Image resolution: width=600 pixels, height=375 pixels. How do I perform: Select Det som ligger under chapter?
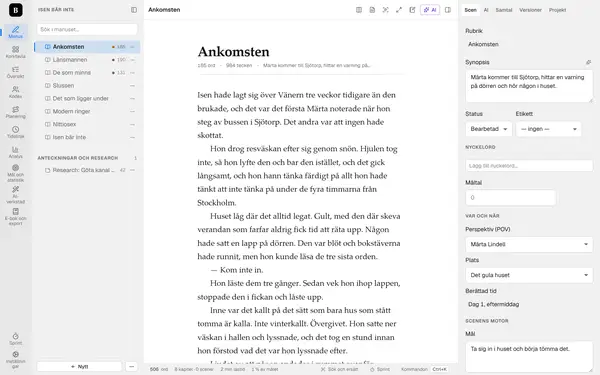point(87,98)
